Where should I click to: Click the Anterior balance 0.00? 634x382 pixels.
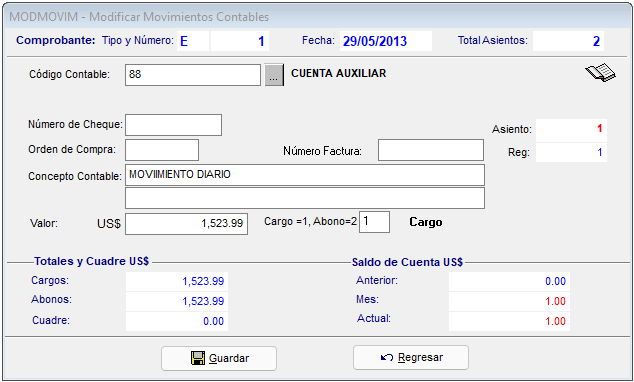click(x=509, y=281)
